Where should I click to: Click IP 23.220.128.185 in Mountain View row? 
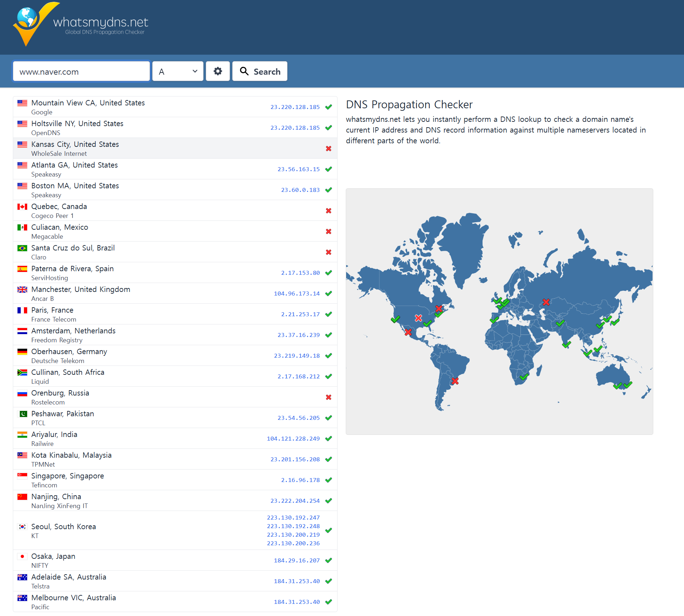click(295, 107)
